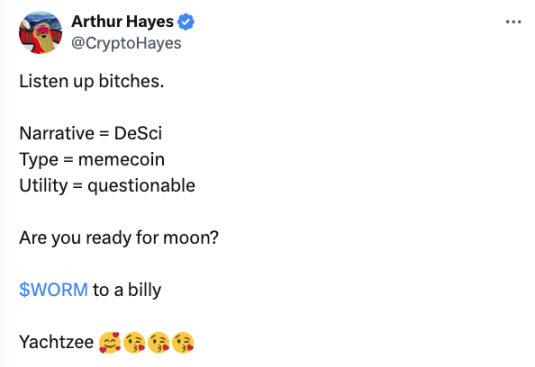Click the word questionable

click(141, 187)
